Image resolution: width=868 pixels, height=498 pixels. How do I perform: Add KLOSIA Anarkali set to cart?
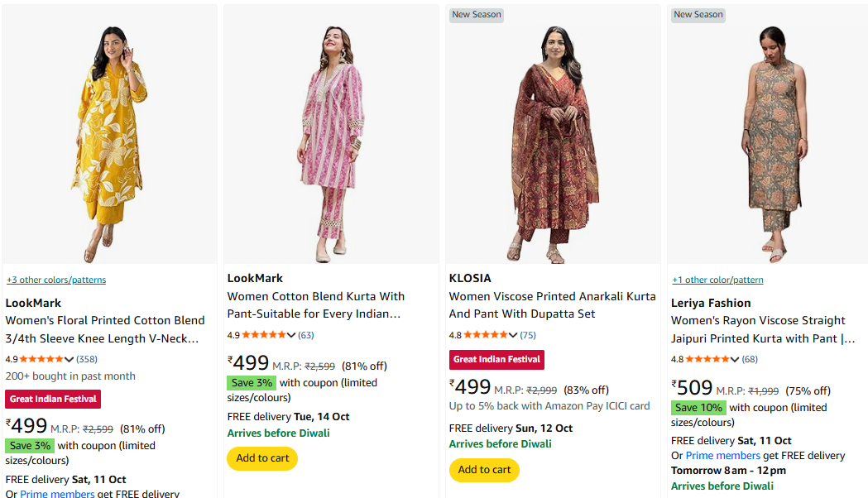click(x=484, y=470)
